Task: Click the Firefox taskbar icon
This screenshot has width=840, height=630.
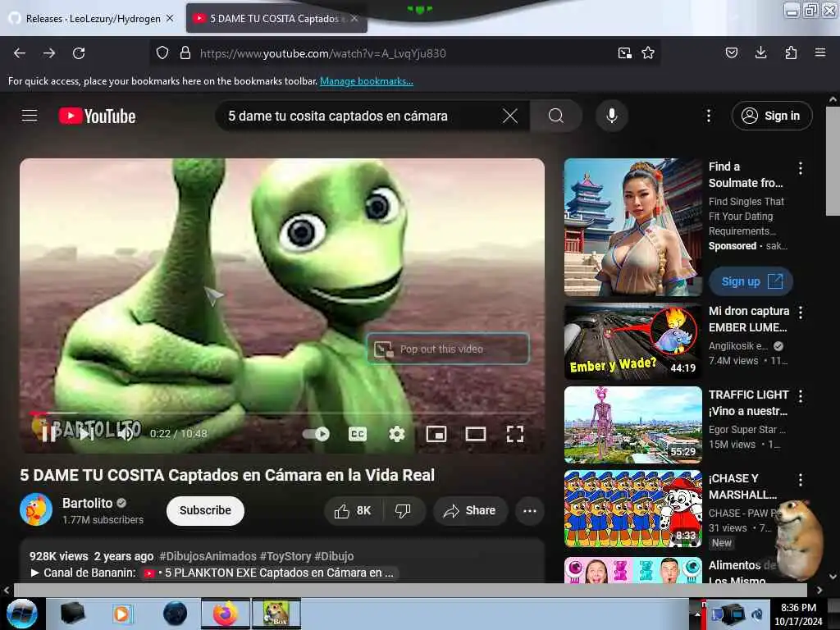Action: (226, 614)
